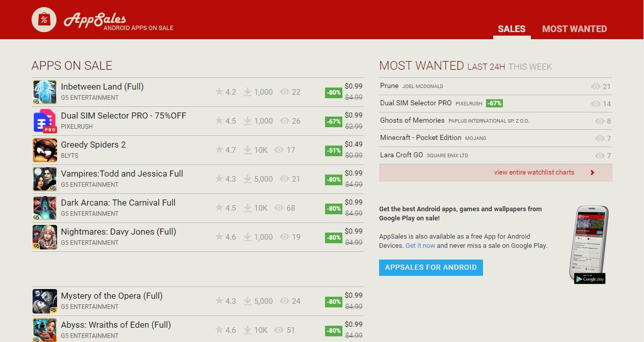This screenshot has height=342, width=644.
Task: Open the AppSales logo text link
Action: [95, 19]
